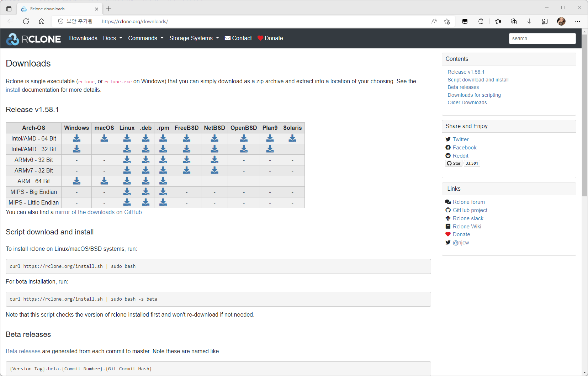Image resolution: width=588 pixels, height=376 pixels.
Task: Expand the Commands dropdown menu
Action: tap(146, 38)
